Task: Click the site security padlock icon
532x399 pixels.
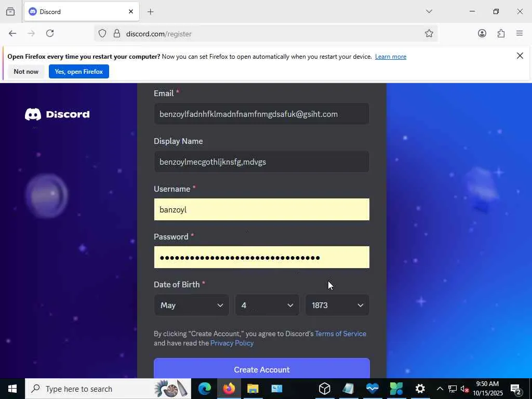Action: click(x=117, y=34)
